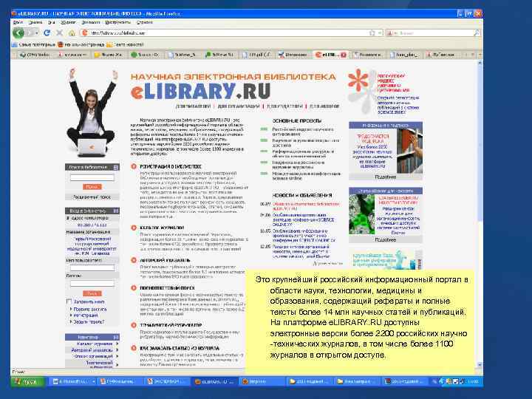This screenshot has width=532, height=399.
Task: Open the dropdown arrow next to bookmark star
Action: [380, 33]
